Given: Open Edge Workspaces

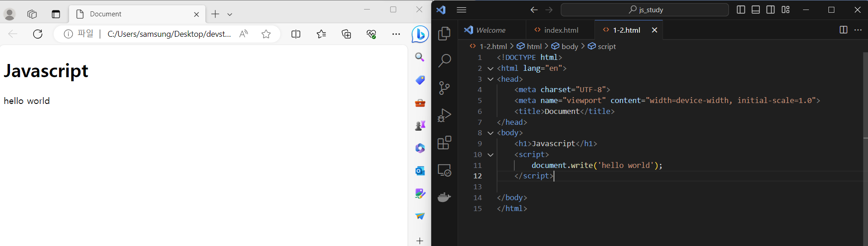Looking at the screenshot, I should (32, 14).
